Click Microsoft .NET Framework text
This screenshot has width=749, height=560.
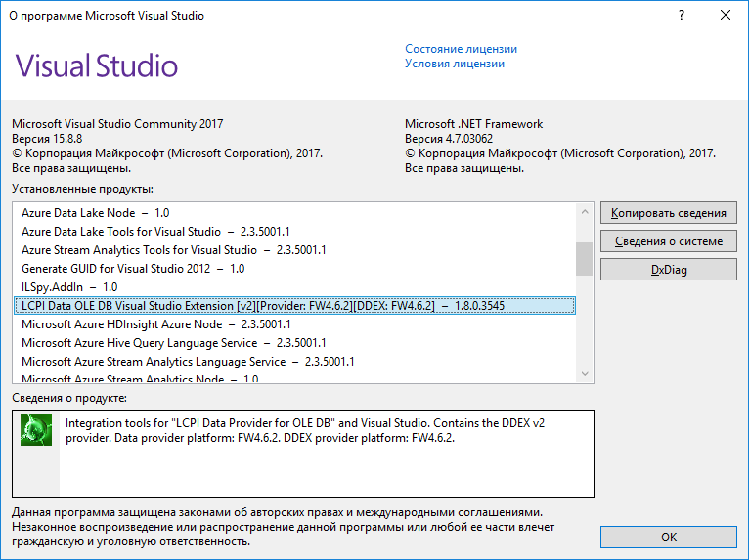[474, 124]
